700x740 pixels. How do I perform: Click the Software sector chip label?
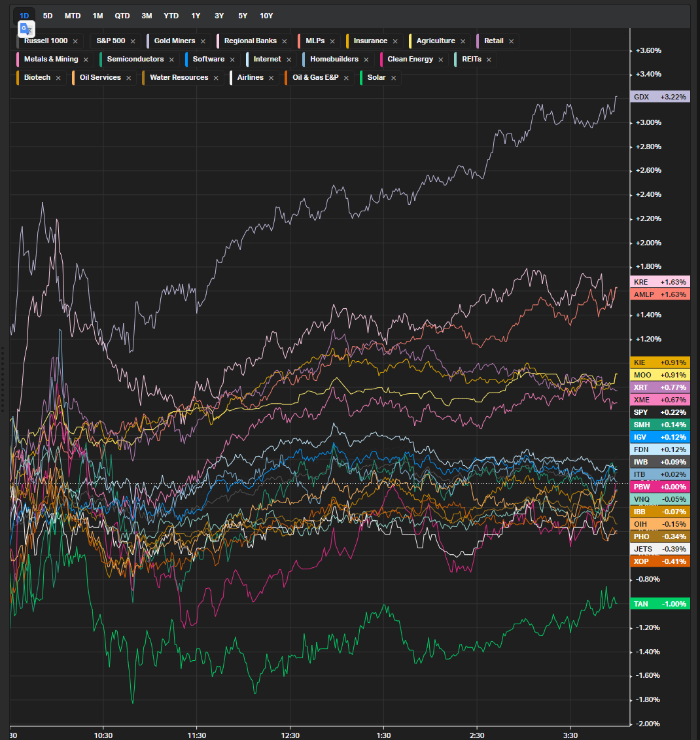click(x=208, y=60)
